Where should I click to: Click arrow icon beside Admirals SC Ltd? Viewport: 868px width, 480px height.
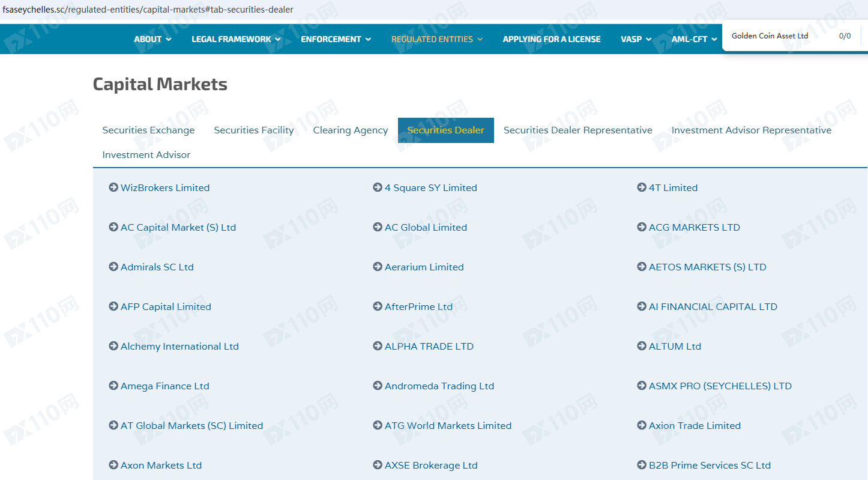click(x=113, y=267)
